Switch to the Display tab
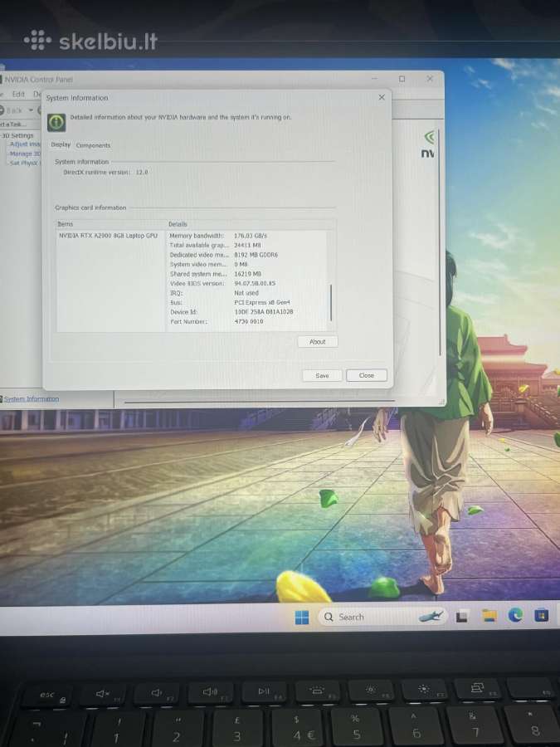This screenshot has width=560, height=747. [x=61, y=144]
